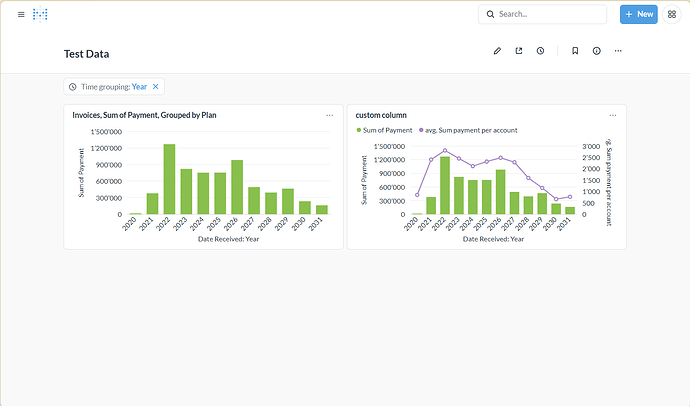Viewport: 690px width, 406px height.
Task: Show dashboard info via the info icon
Action: pyautogui.click(x=596, y=51)
